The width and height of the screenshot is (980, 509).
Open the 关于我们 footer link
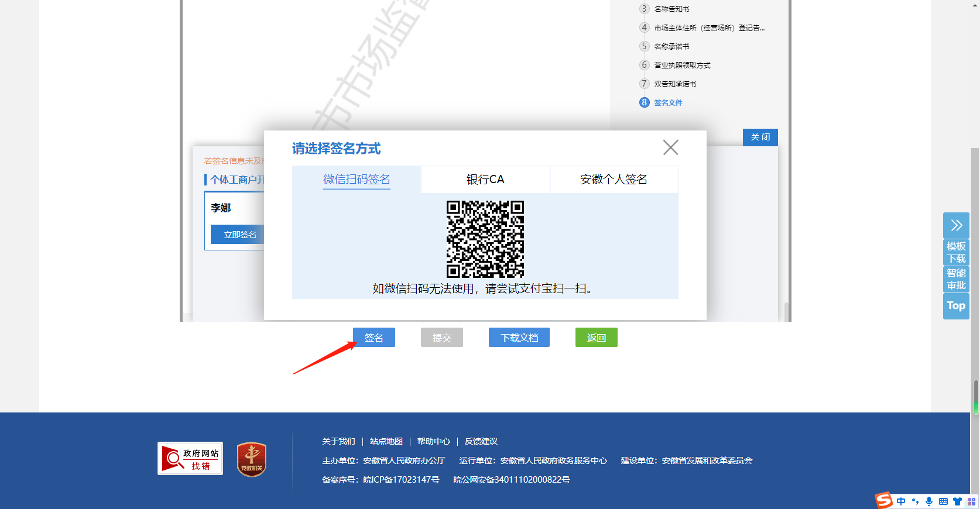pos(338,441)
